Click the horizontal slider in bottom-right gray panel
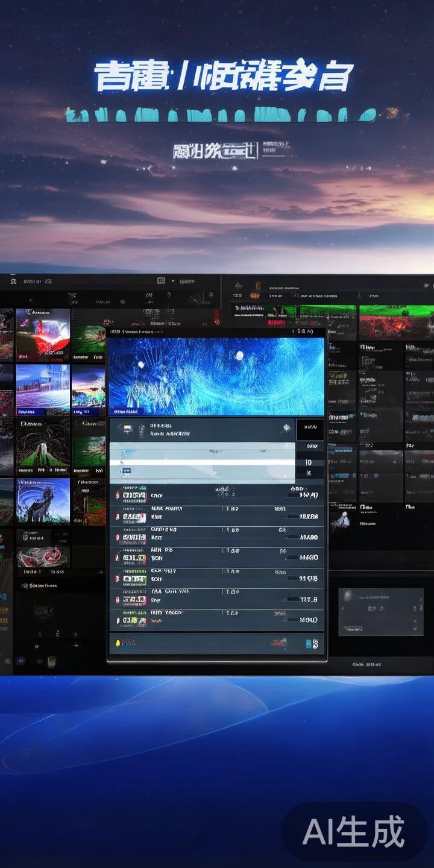The image size is (434, 868). coord(380,620)
